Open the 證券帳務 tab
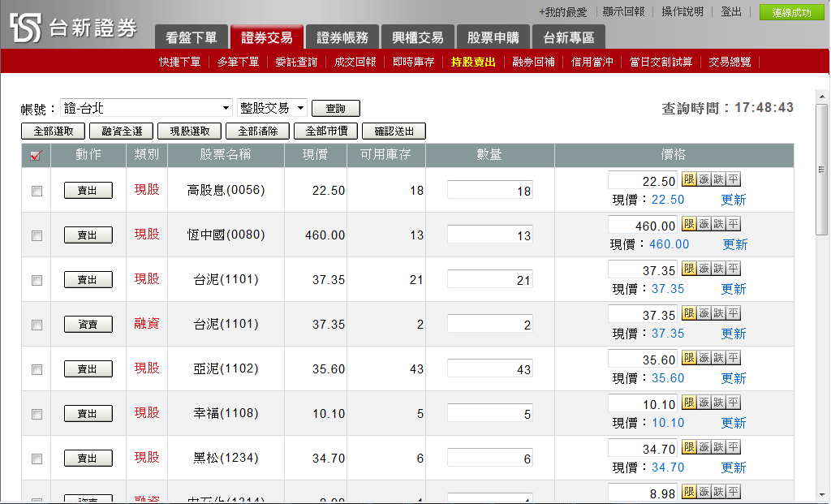The image size is (831, 504). 342,37
